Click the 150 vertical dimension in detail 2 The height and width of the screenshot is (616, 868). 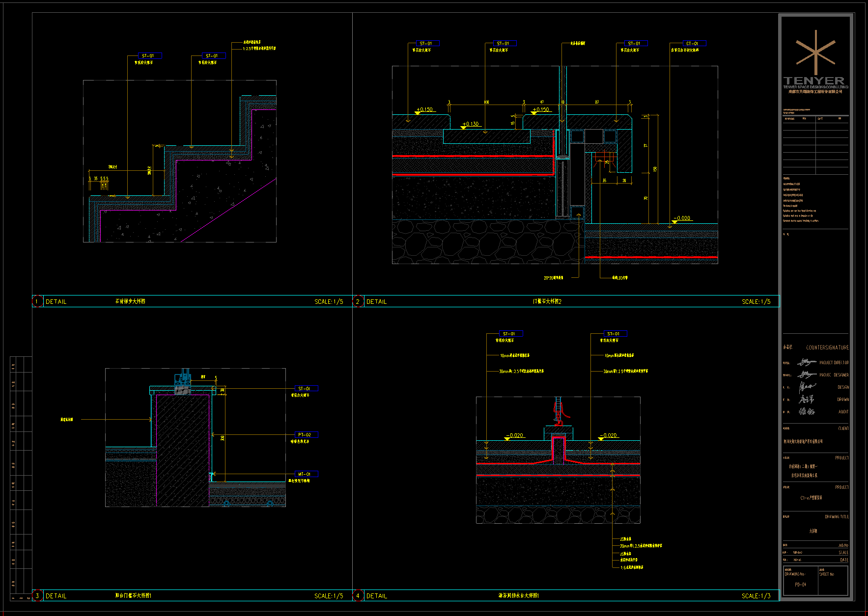(x=655, y=169)
